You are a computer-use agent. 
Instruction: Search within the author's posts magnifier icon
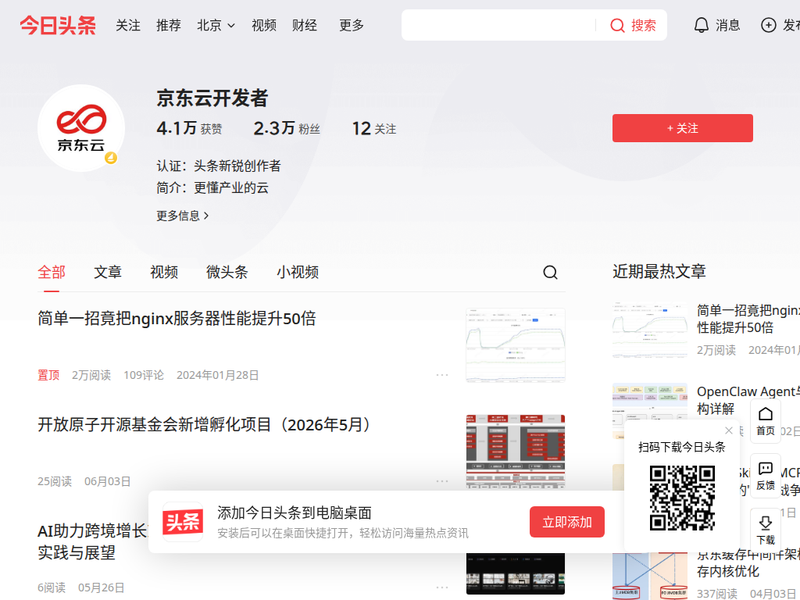(550, 272)
